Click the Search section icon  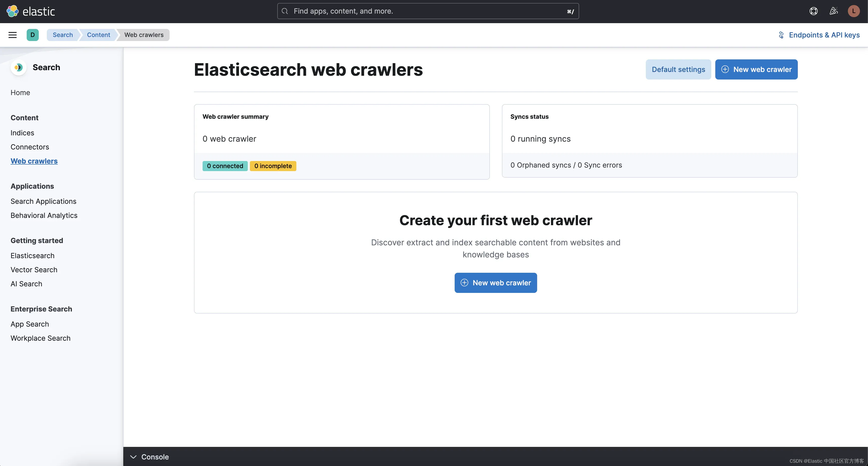click(x=18, y=67)
